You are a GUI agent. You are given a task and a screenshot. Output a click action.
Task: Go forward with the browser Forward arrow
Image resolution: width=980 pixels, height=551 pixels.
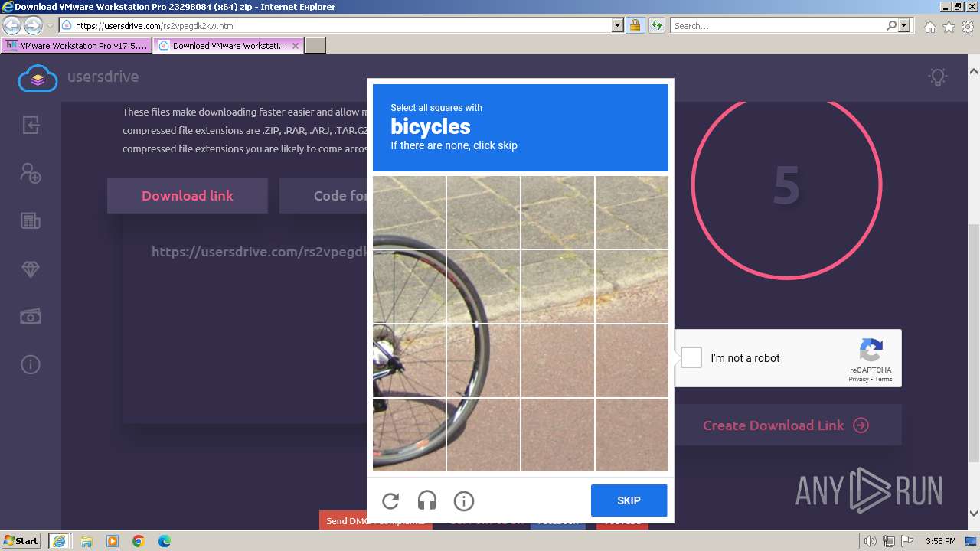[33, 25]
